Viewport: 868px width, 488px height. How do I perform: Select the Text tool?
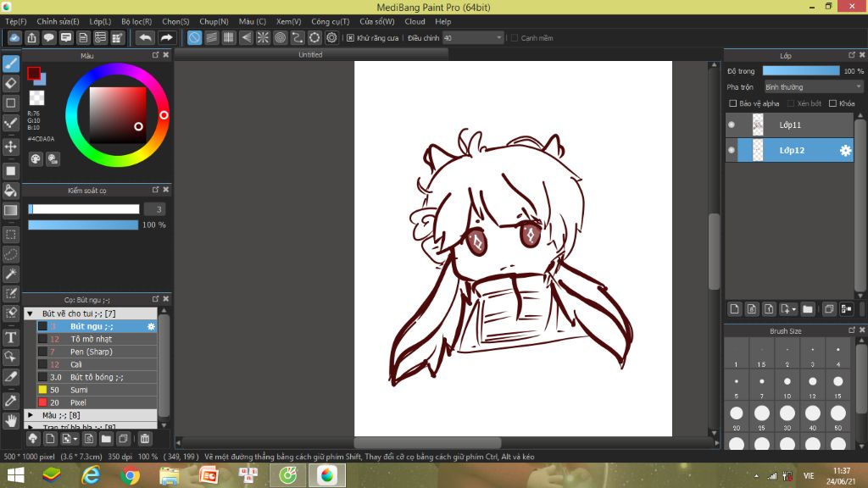(x=10, y=337)
